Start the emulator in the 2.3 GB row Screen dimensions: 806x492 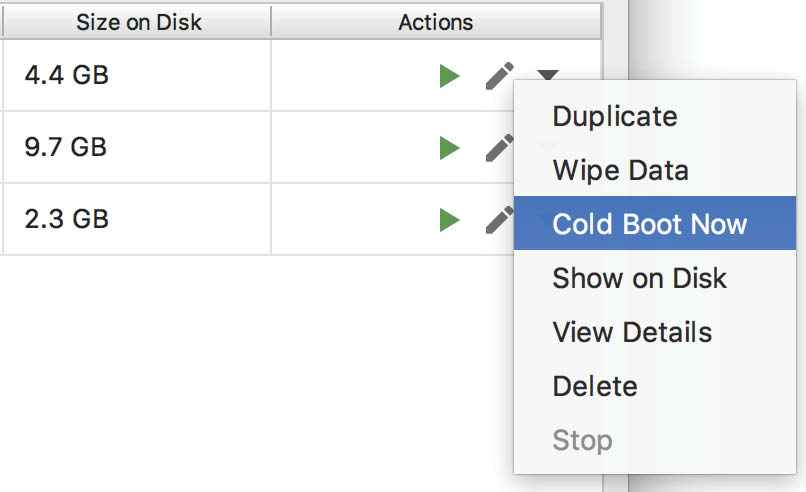449,219
